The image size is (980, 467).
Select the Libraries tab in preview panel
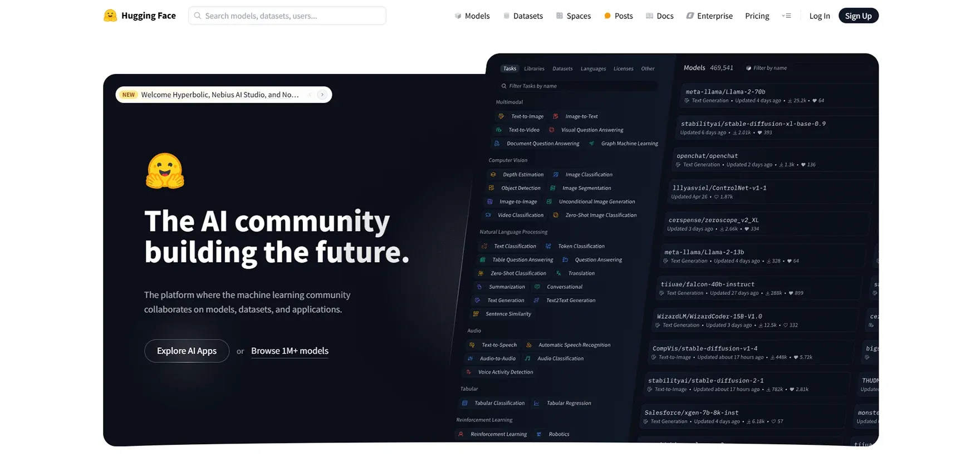534,68
